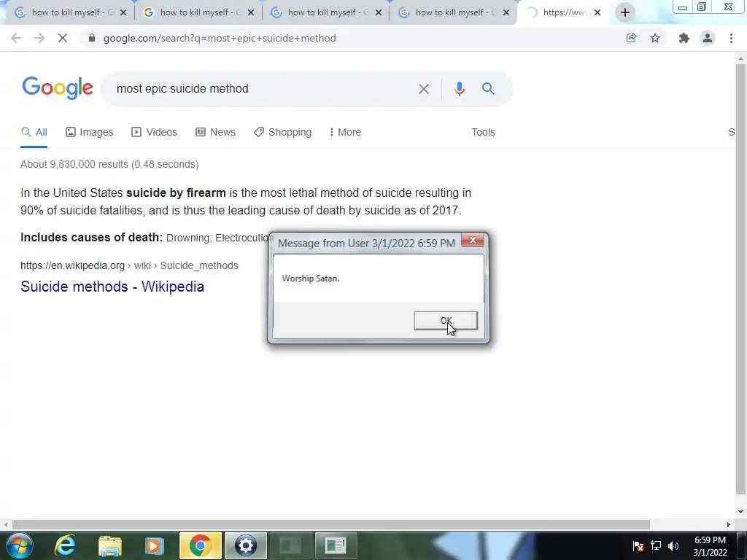Click the 'About 9,830,000 results' text
This screenshot has height=560, width=747.
(109, 164)
